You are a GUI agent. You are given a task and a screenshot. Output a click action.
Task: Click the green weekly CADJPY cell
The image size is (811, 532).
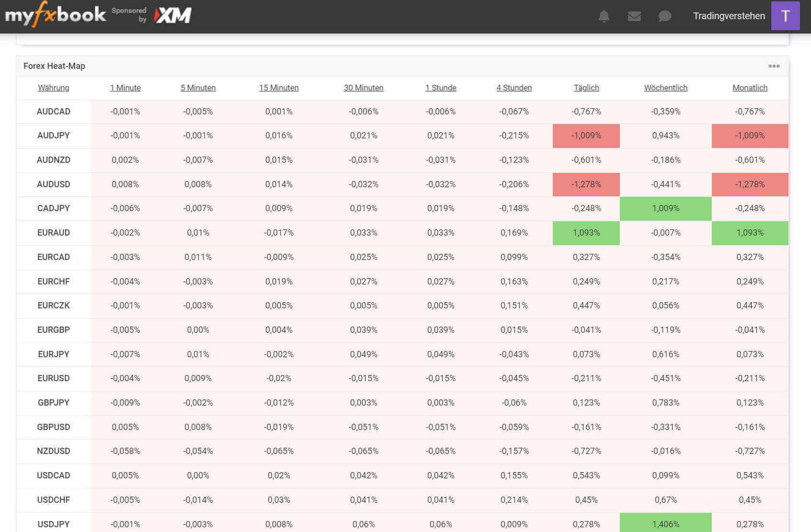point(665,208)
